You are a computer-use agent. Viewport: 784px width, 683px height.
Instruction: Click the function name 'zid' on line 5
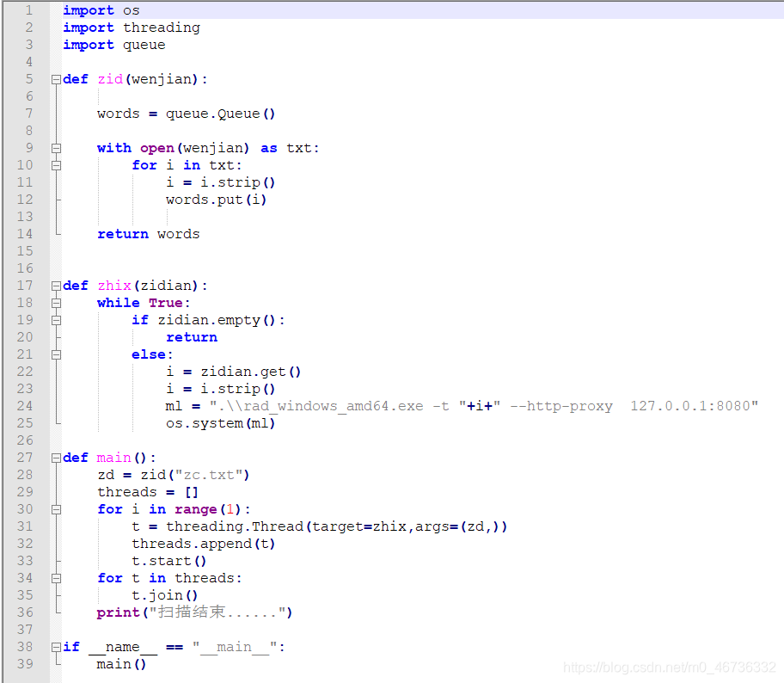(110, 79)
